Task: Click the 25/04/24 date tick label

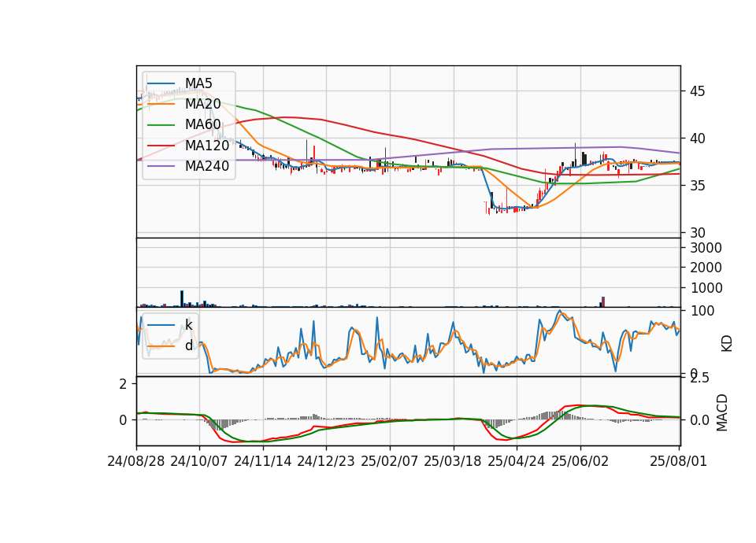Action: [x=517, y=462]
